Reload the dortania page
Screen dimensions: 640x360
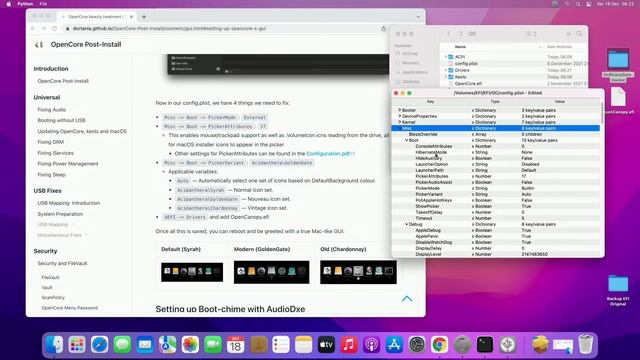tap(54, 29)
